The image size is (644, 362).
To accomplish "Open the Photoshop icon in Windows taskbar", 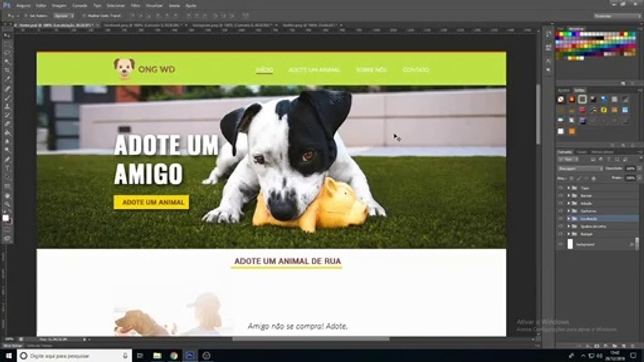I will click(190, 356).
